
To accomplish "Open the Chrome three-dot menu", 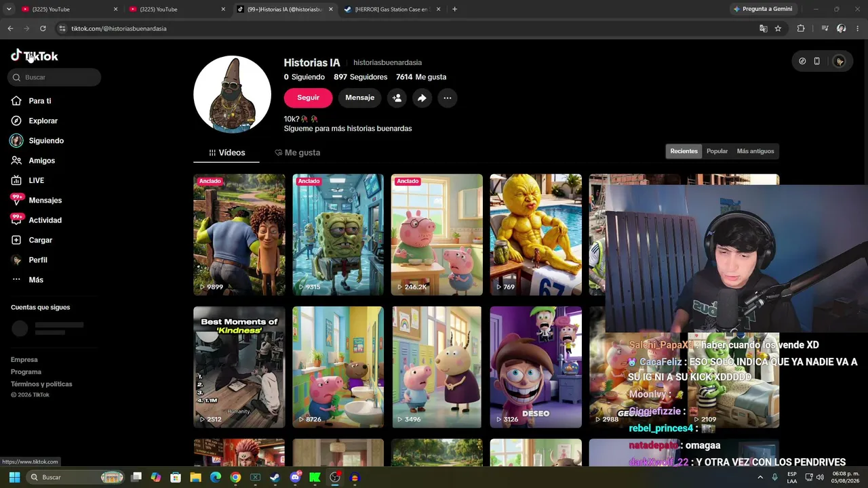I will pyautogui.click(x=858, y=28).
